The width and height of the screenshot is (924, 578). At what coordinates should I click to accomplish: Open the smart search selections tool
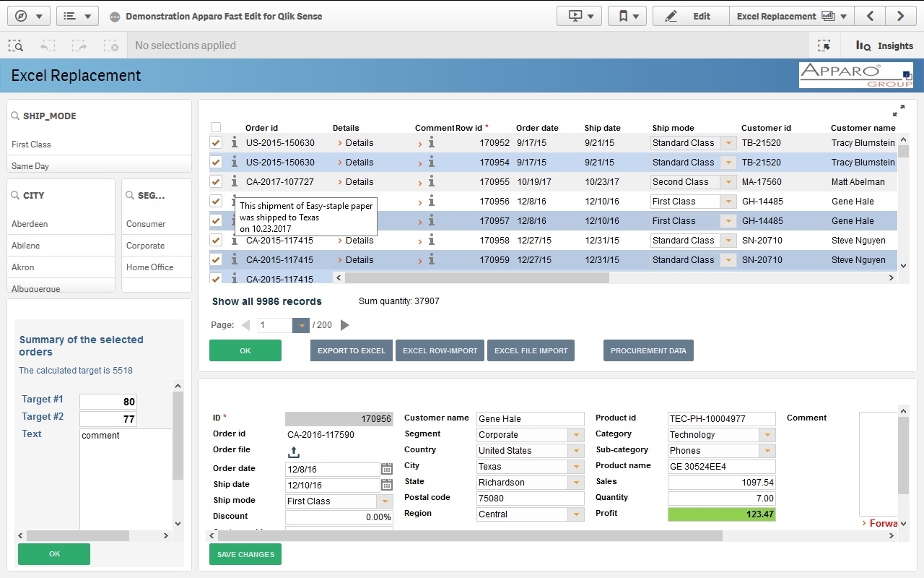pos(16,46)
